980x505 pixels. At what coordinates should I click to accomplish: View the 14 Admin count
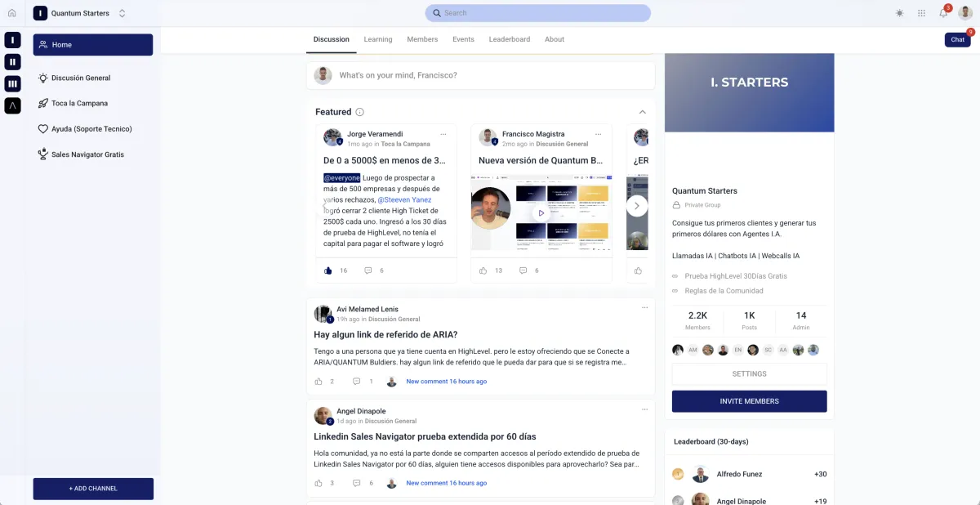(x=801, y=320)
